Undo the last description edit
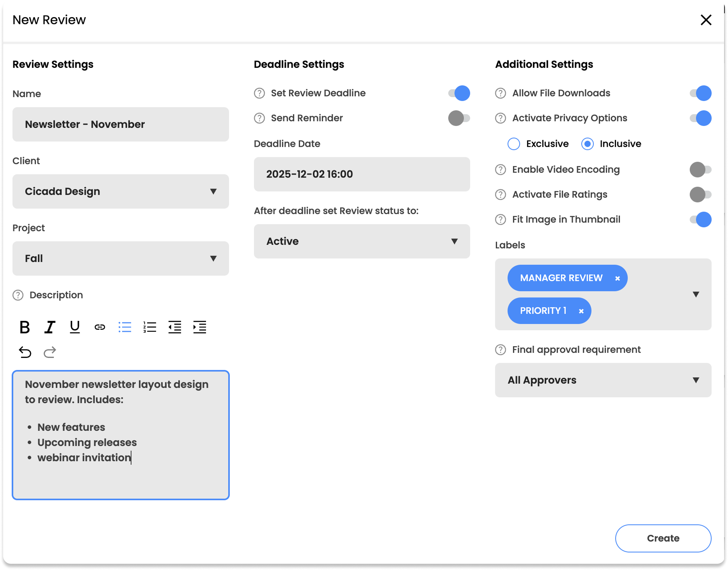Image resolution: width=728 pixels, height=570 pixels. (x=25, y=352)
